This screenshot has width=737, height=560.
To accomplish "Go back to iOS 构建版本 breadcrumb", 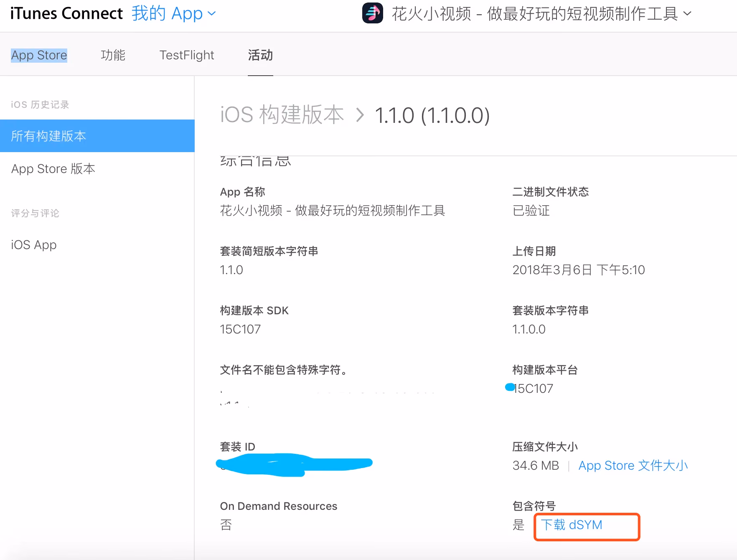I will click(282, 115).
